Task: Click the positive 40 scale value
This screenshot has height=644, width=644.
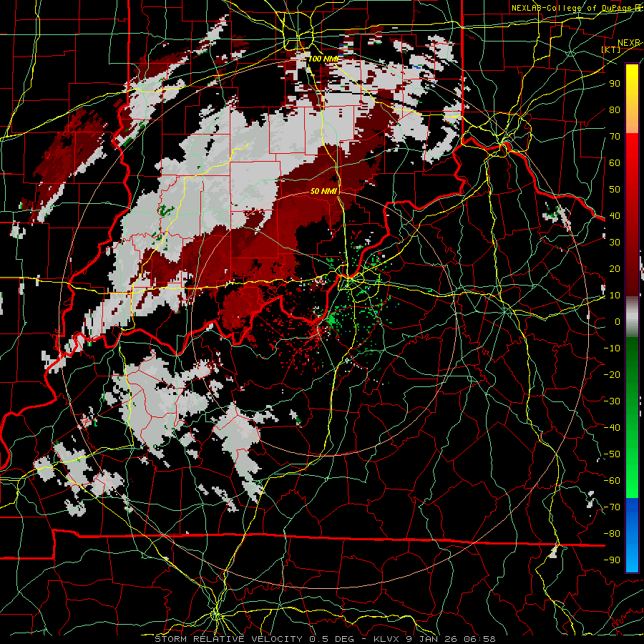Action: tap(615, 215)
